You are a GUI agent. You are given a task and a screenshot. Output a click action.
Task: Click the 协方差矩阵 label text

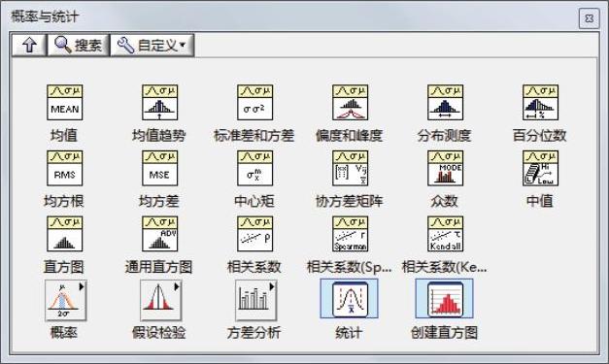(349, 201)
